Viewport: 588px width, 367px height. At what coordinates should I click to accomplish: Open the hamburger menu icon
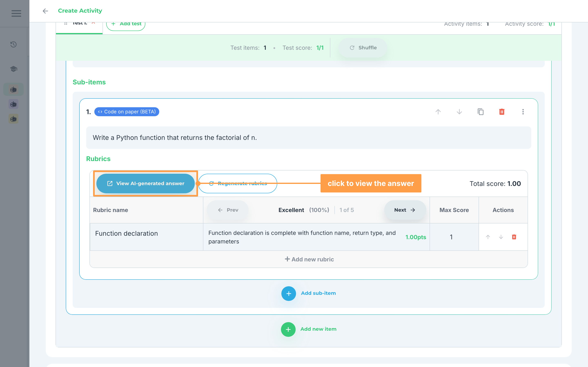[16, 13]
